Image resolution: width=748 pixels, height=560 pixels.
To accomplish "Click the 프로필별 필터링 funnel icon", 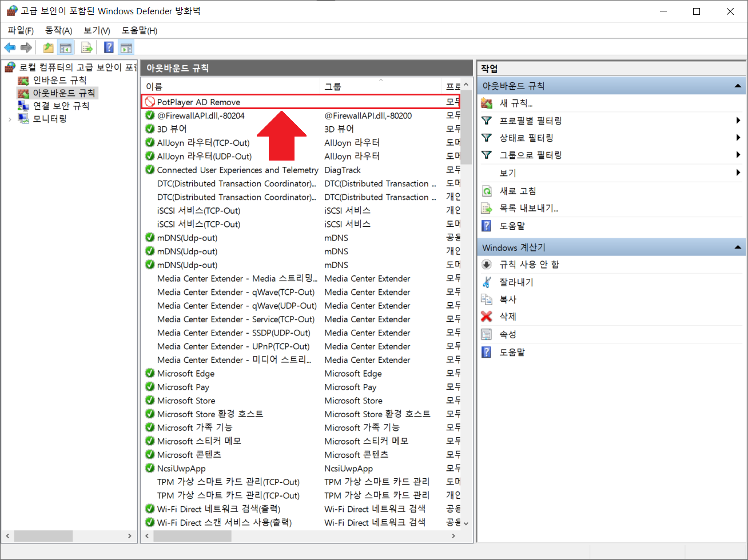I will click(x=487, y=121).
